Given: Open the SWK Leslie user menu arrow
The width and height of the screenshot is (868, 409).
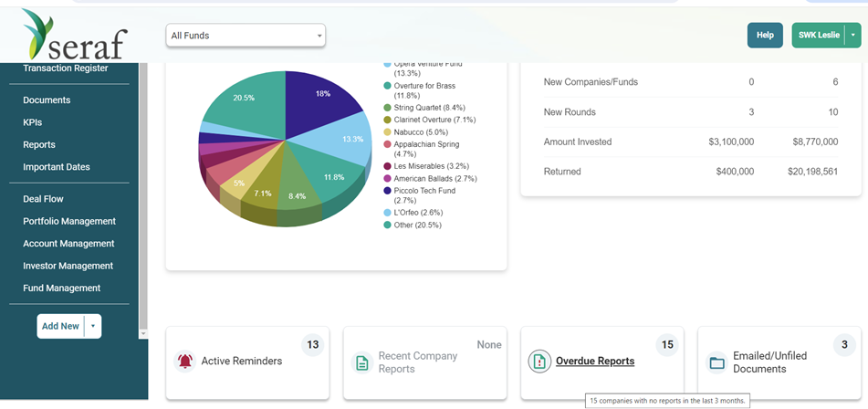Looking at the screenshot, I should coord(853,36).
